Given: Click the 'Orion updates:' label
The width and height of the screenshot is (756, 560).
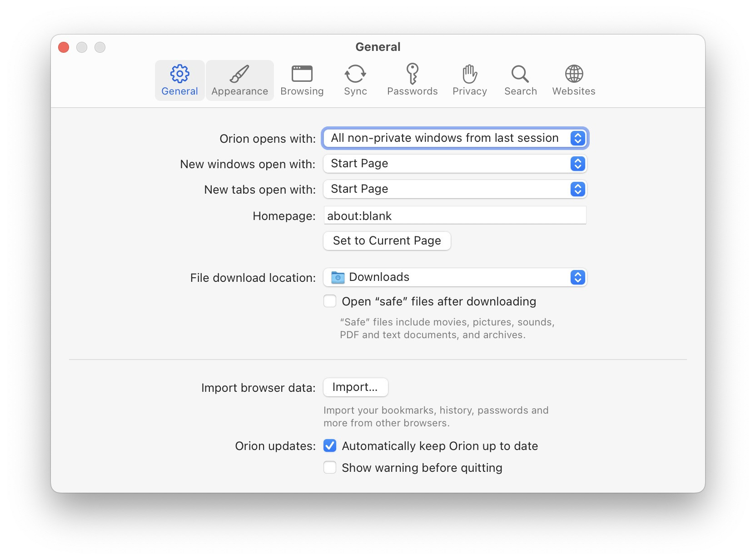Looking at the screenshot, I should coord(275,446).
